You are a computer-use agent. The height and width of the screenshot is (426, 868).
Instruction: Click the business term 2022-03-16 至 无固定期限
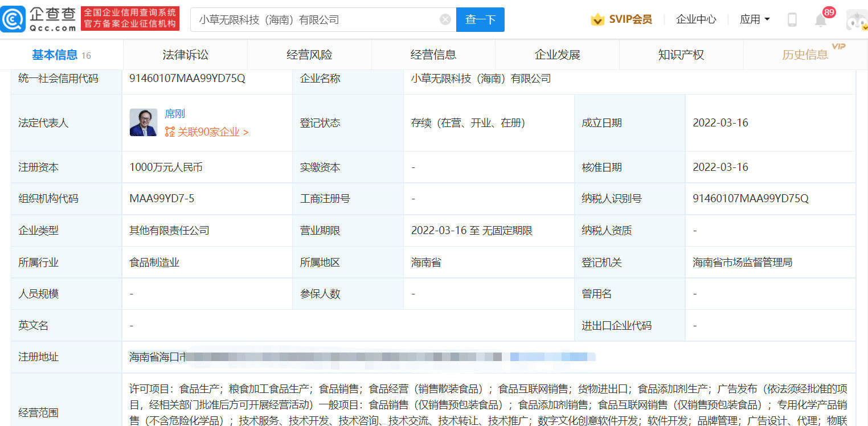pyautogui.click(x=472, y=231)
